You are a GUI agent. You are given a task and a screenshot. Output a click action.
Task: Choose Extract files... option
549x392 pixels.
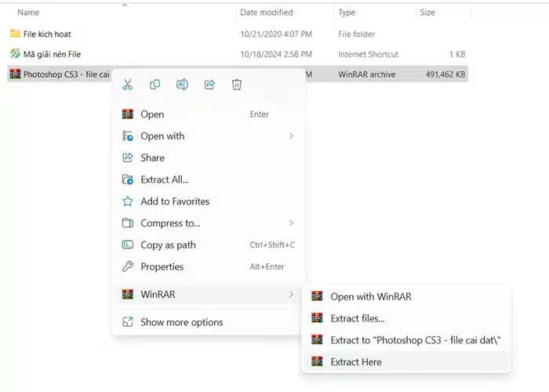pyautogui.click(x=358, y=318)
